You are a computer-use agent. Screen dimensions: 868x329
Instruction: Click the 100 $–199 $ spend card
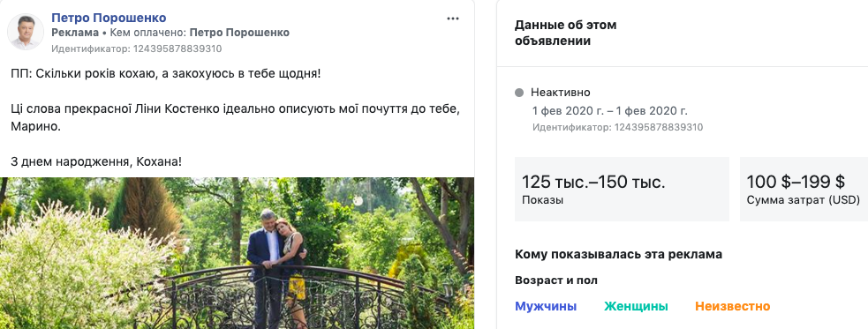[804, 189]
